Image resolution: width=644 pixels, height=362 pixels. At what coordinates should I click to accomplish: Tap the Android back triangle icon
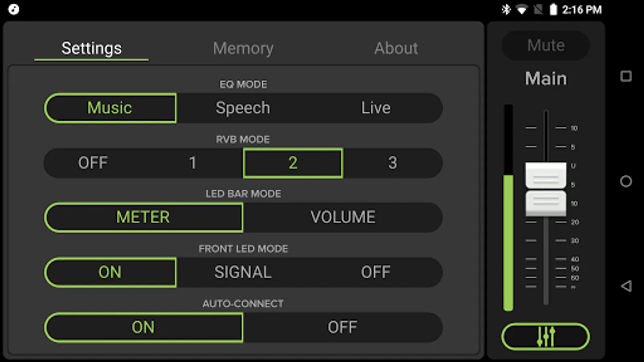pos(626,286)
